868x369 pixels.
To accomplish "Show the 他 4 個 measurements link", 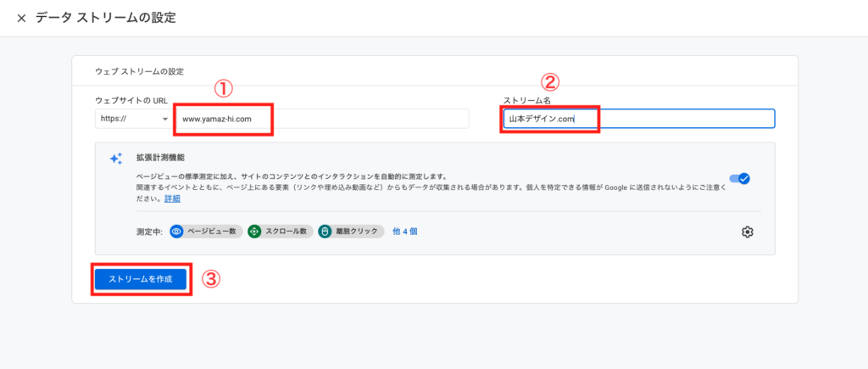I will click(404, 232).
